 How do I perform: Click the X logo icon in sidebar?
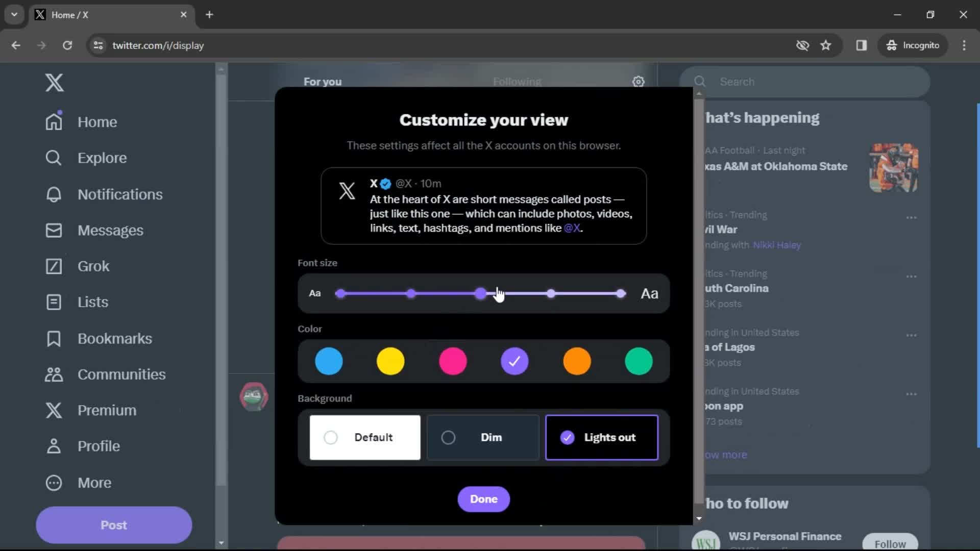tap(55, 82)
